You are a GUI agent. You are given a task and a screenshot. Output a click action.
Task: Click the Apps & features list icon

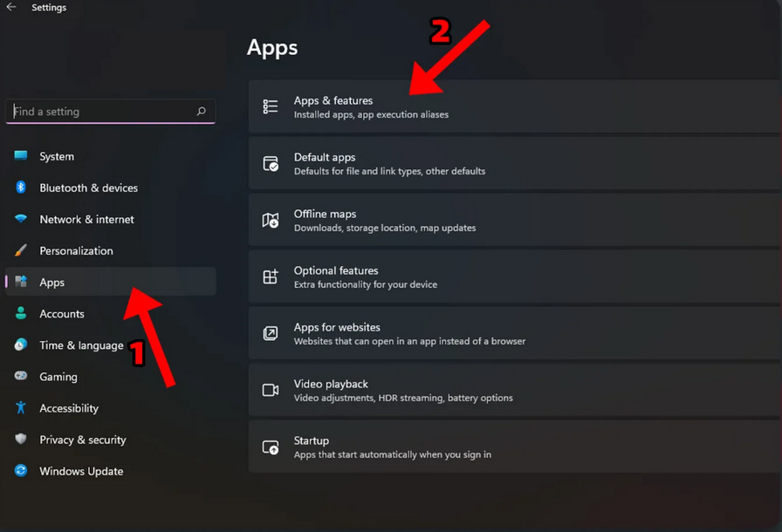point(271,106)
